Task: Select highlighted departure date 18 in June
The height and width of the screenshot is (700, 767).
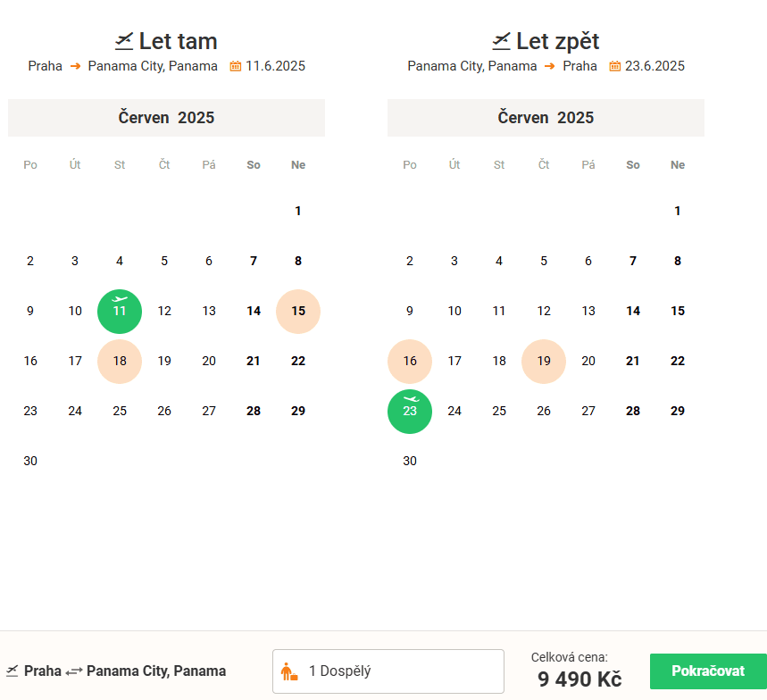Action: 120,362
